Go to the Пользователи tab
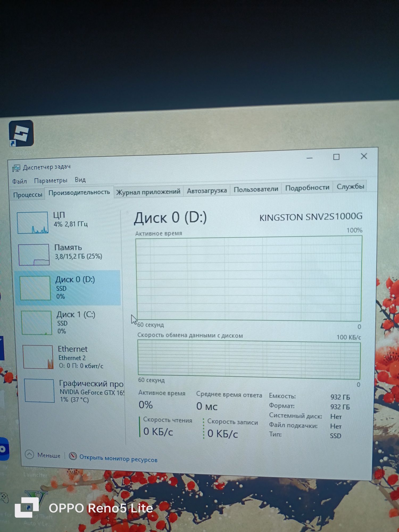This screenshot has height=532, width=399. pyautogui.click(x=256, y=189)
